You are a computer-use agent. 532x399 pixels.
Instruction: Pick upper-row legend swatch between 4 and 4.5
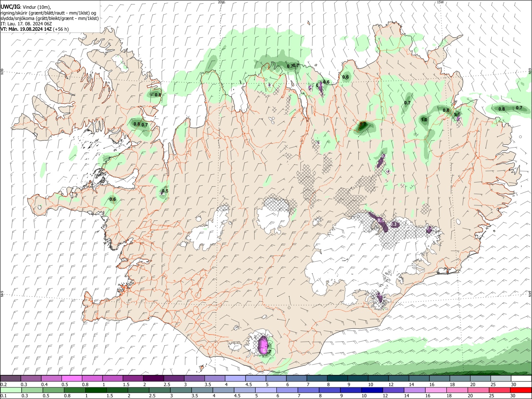coord(235,378)
